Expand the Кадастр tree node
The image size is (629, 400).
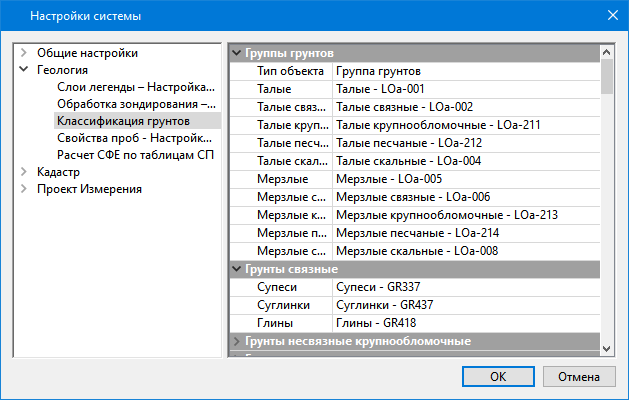24,172
